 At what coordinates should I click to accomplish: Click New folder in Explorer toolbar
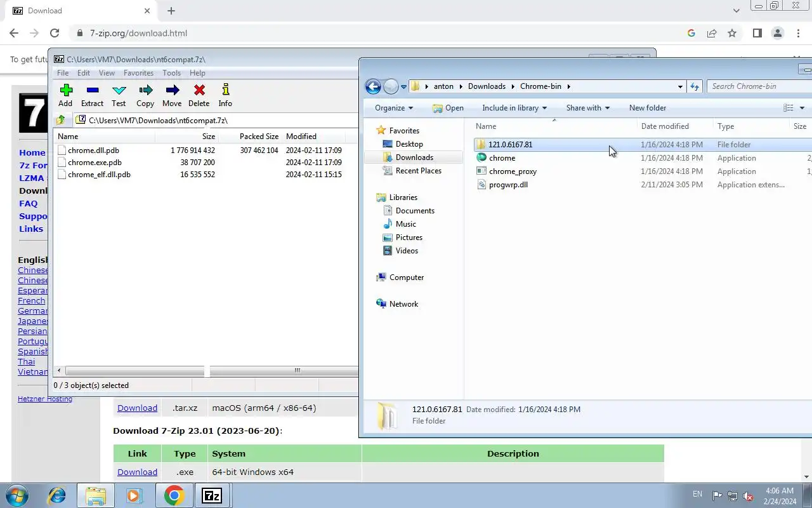click(x=648, y=108)
